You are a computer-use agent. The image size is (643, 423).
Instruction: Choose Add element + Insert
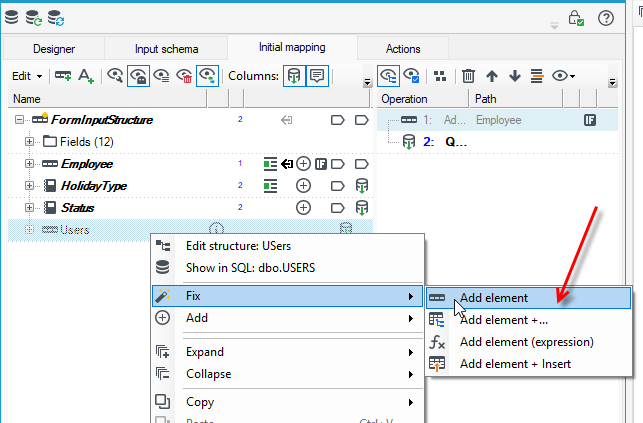(x=528, y=364)
